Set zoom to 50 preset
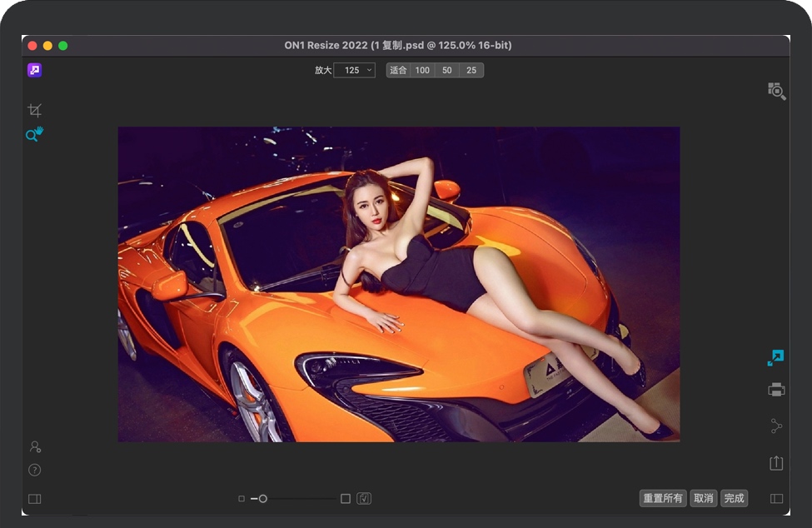This screenshot has width=812, height=528. click(x=447, y=71)
